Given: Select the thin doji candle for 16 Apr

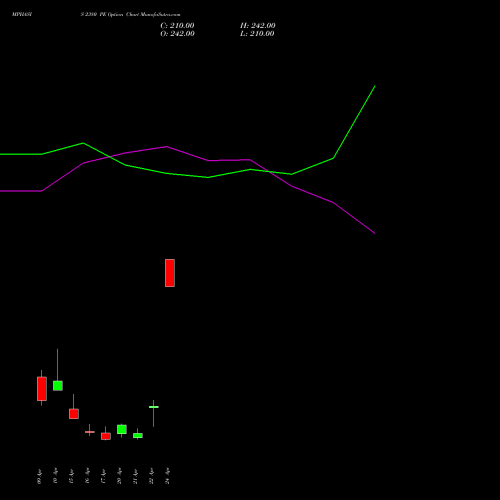Looking at the screenshot, I should [x=90, y=432].
